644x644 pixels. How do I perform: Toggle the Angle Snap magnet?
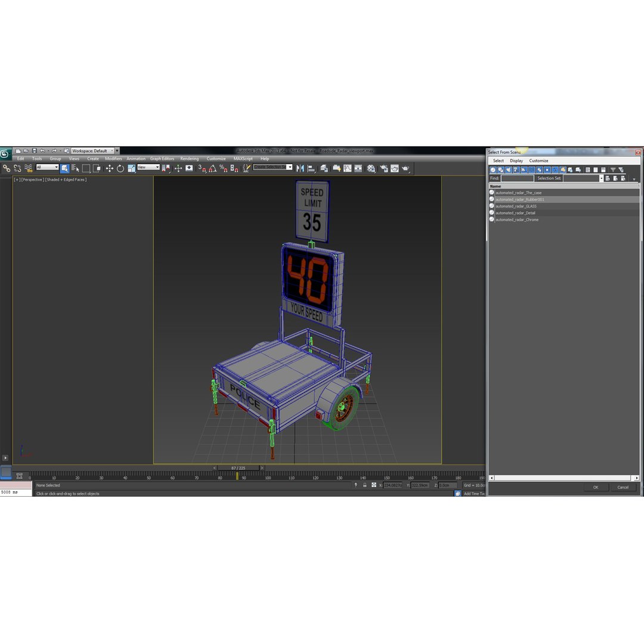212,168
